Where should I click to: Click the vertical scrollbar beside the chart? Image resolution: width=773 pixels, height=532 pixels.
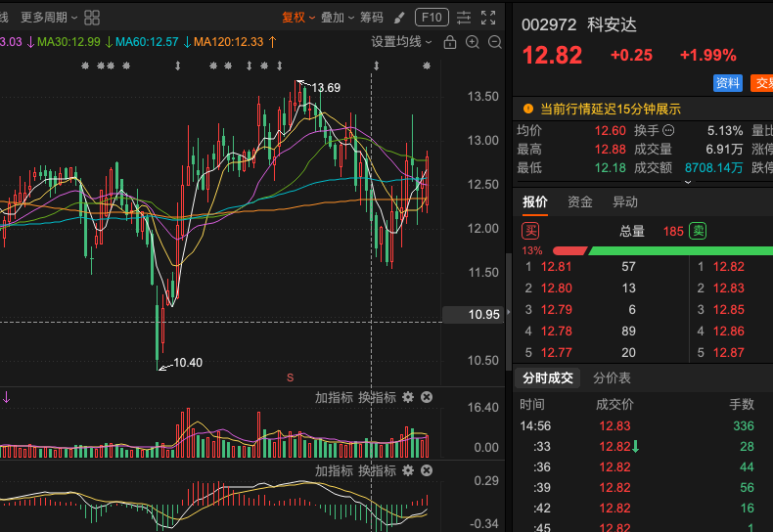(x=508, y=312)
